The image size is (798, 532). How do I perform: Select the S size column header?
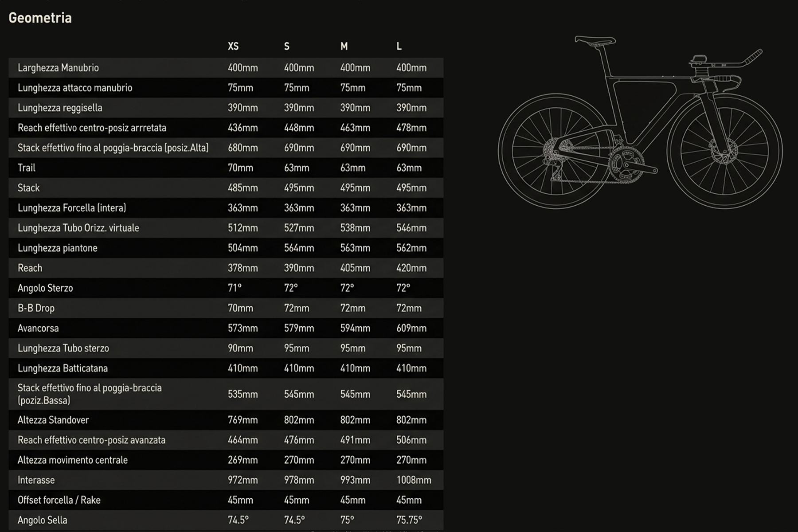286,46
